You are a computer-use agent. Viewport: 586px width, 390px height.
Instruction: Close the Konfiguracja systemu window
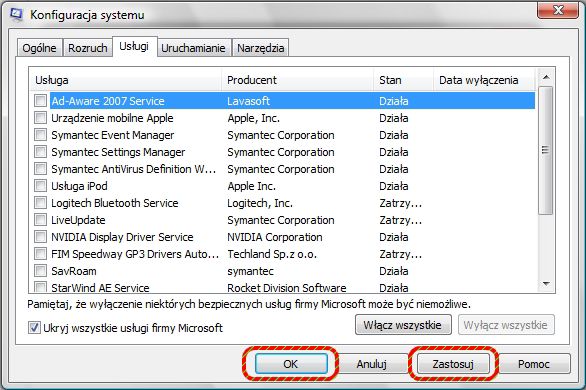pyautogui.click(x=558, y=10)
